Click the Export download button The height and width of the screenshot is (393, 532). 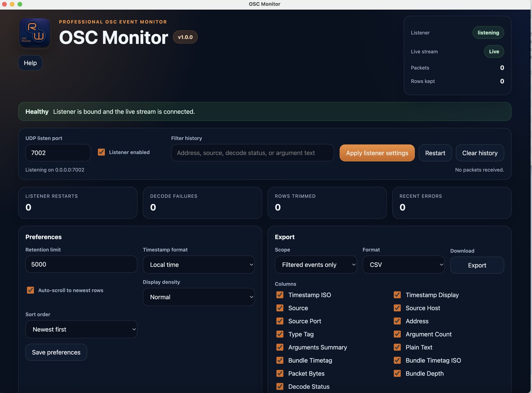coord(477,265)
